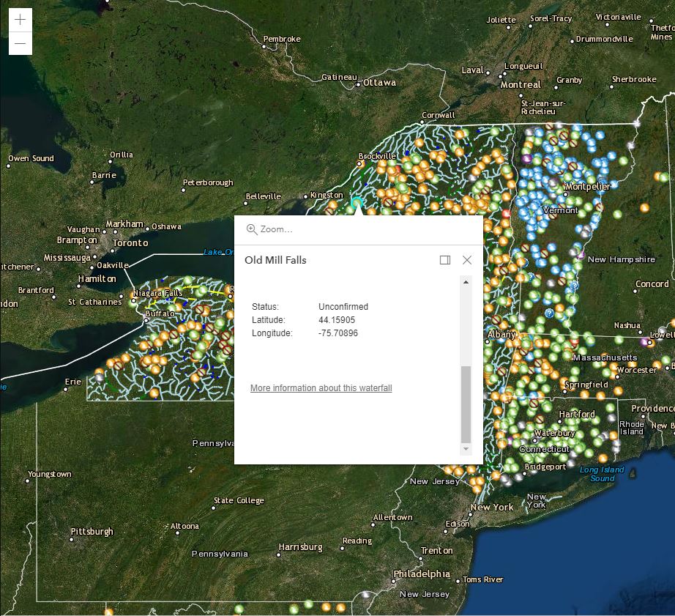Screen dimensions: 675x616
Task: Select the purple waterfall marker near Nashua
Action: [x=644, y=341]
